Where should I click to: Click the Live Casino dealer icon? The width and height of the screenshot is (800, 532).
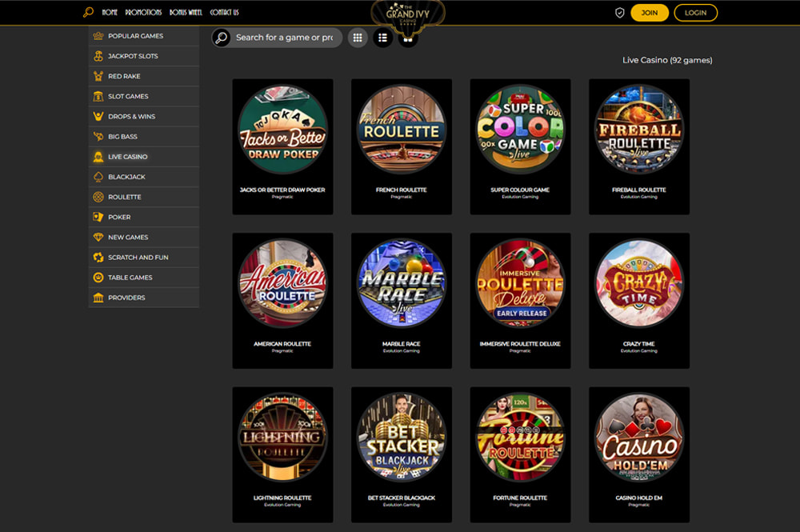tap(98, 157)
